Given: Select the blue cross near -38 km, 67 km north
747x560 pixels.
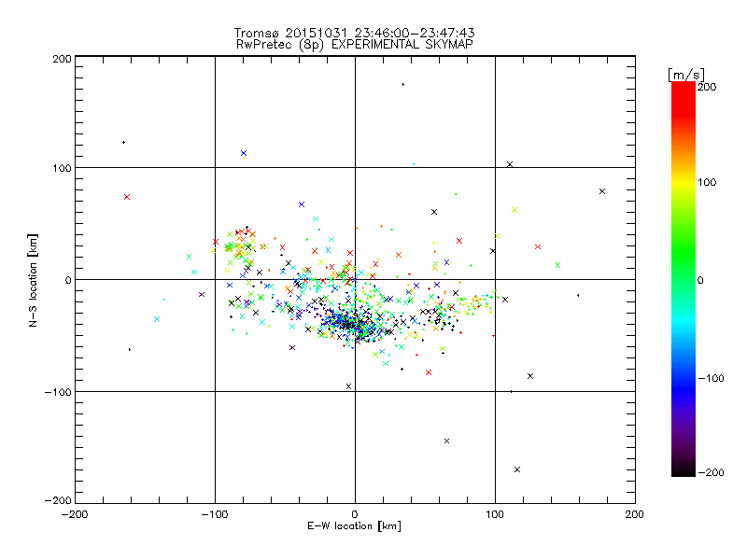Looking at the screenshot, I should (302, 204).
